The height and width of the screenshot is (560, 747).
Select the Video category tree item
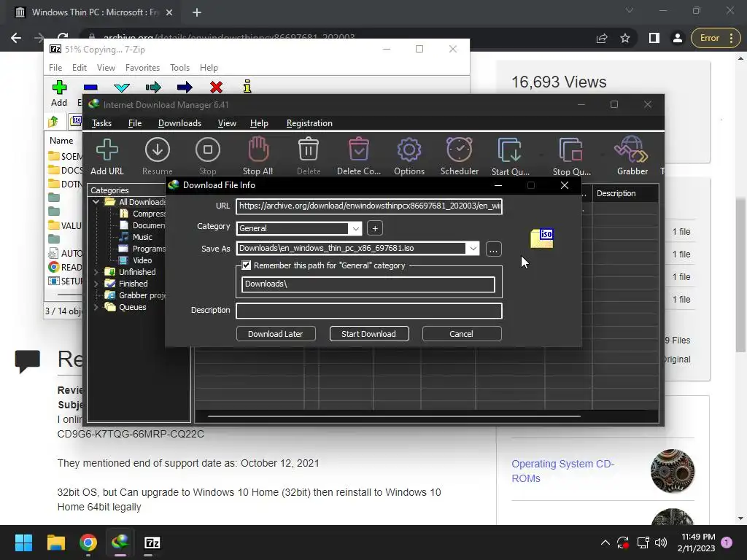pos(142,260)
